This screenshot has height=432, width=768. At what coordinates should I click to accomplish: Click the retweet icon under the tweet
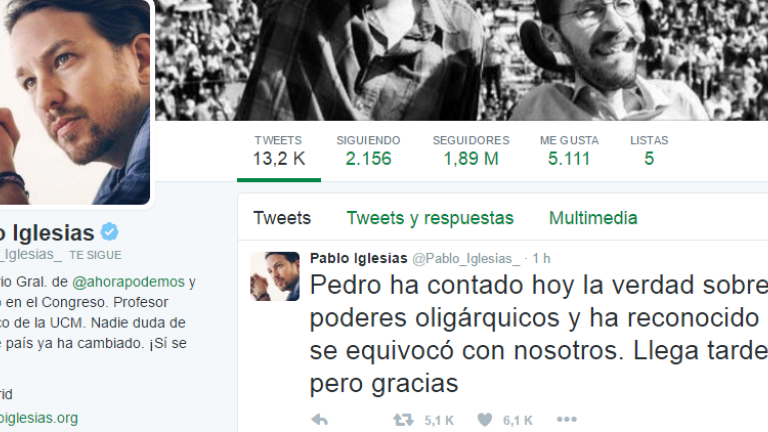coord(403,420)
